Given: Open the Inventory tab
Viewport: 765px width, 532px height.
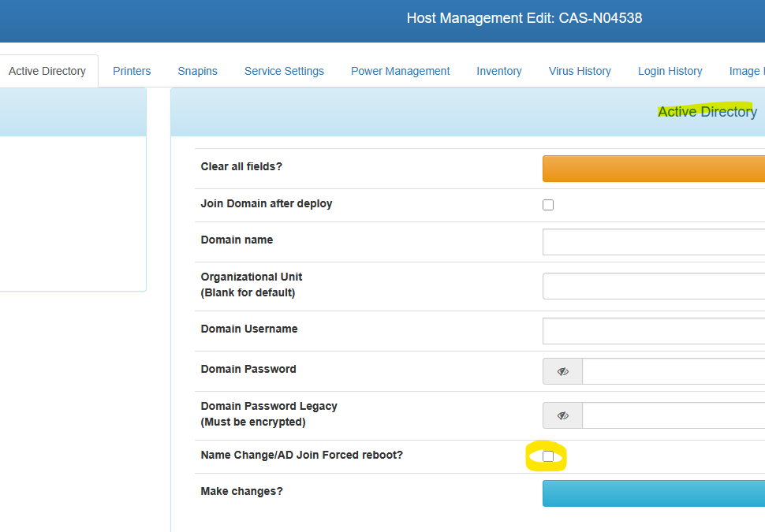Looking at the screenshot, I should 499,71.
